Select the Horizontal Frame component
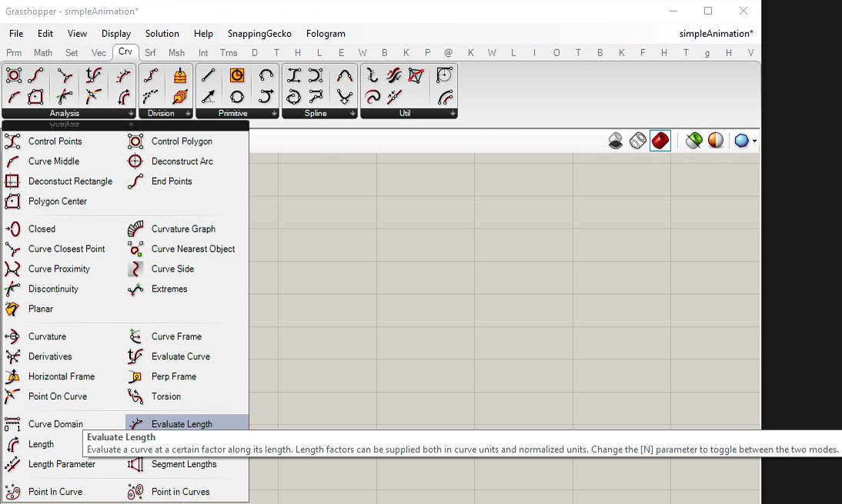 [x=61, y=376]
